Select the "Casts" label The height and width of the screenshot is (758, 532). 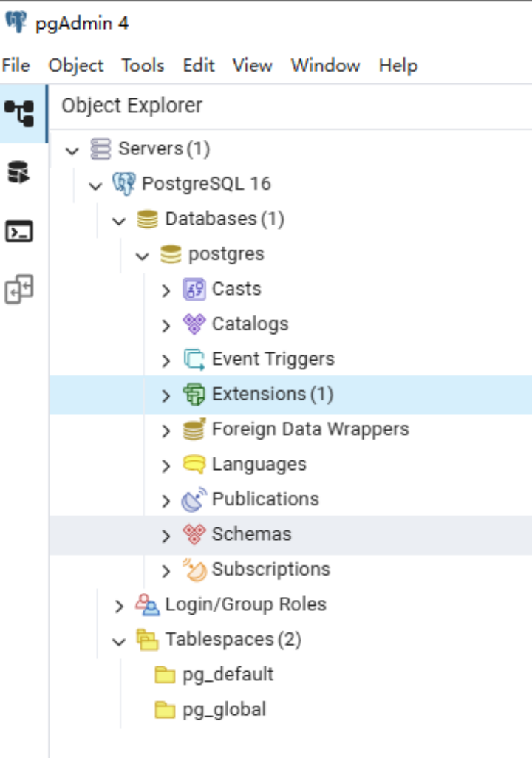coord(236,289)
